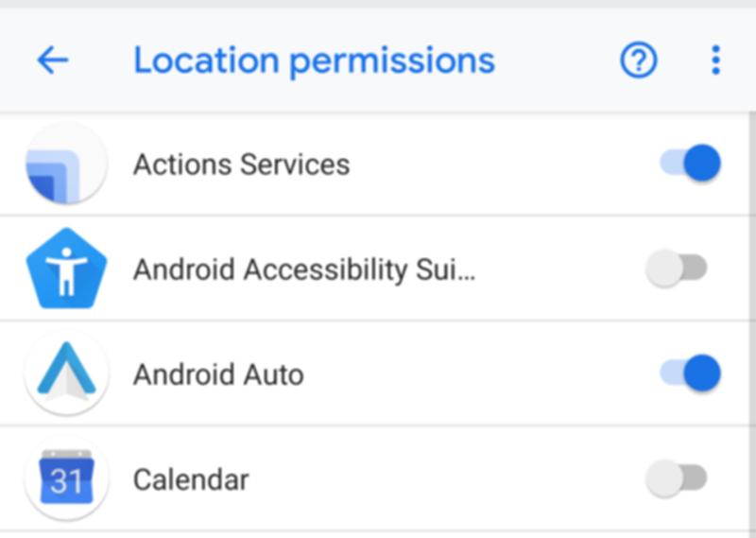Tap the Android Accessibility Suite icon
This screenshot has width=756, height=538.
coord(65,269)
